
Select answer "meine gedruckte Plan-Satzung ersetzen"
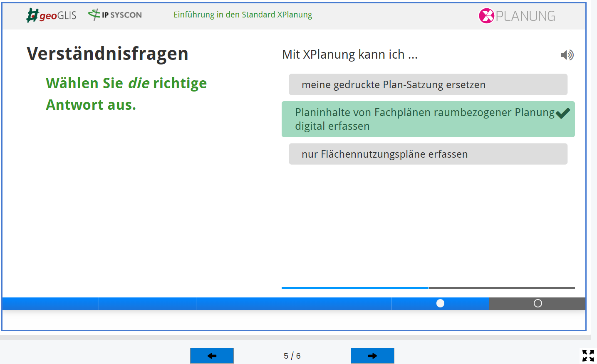coord(428,84)
